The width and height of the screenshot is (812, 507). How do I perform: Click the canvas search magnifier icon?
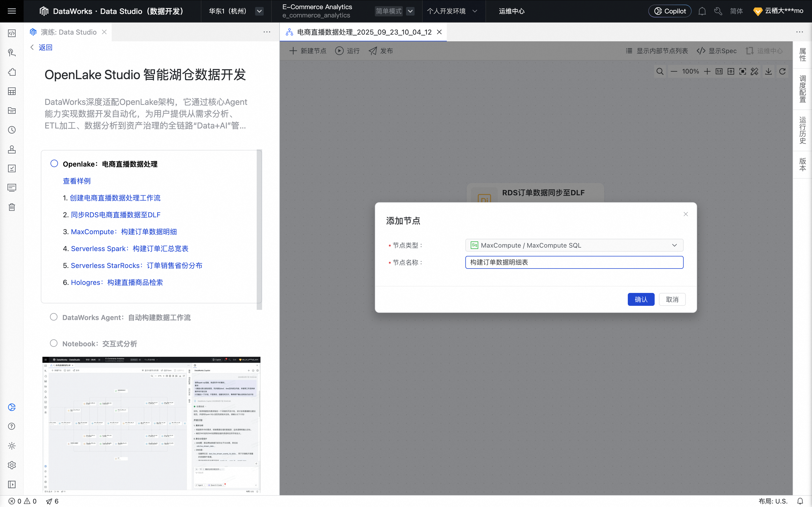pyautogui.click(x=660, y=71)
